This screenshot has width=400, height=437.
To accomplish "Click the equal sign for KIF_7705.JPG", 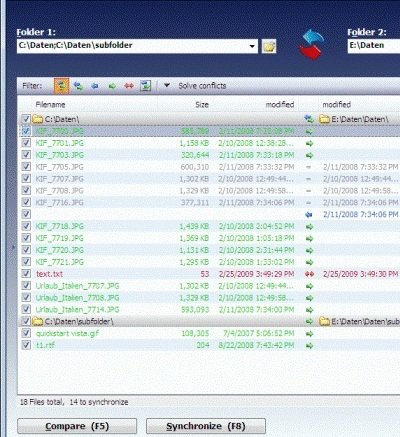I will pos(308,167).
